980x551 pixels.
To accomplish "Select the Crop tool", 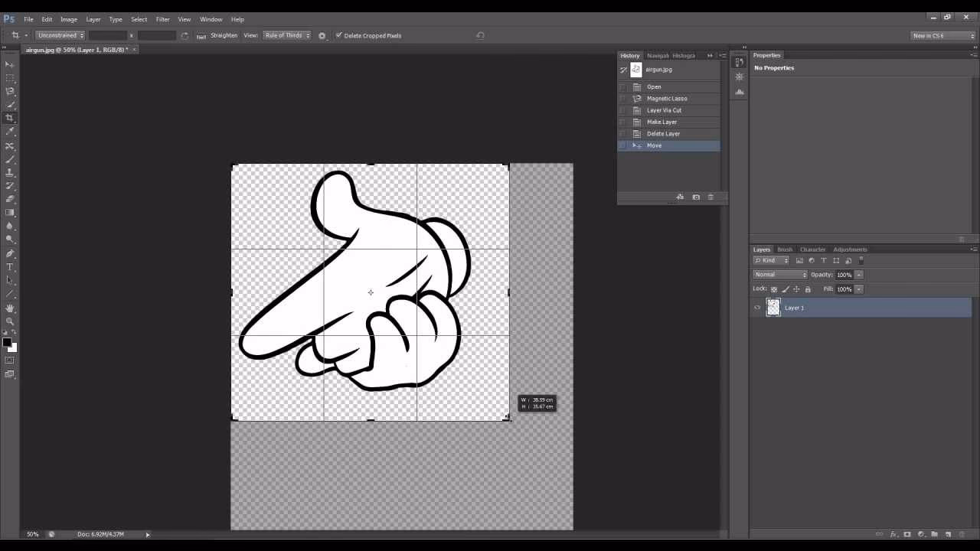I will [x=10, y=119].
